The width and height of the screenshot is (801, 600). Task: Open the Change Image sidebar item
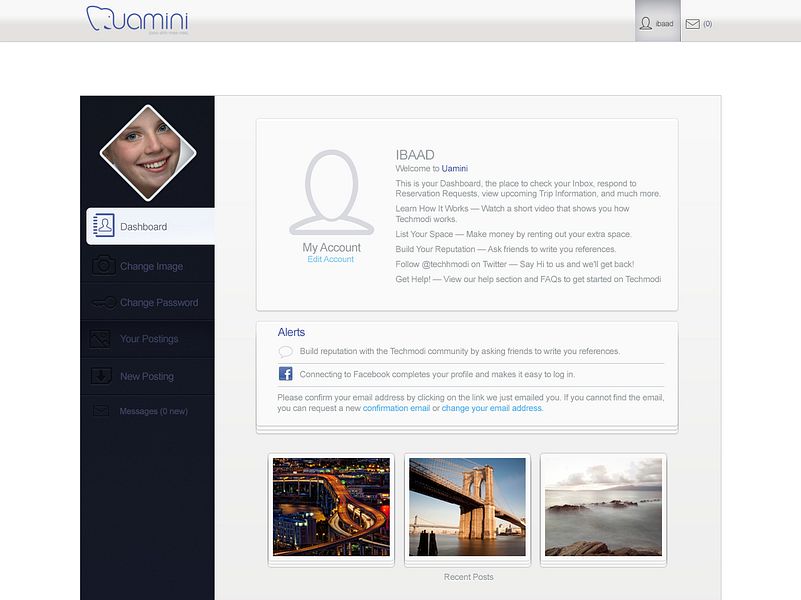coord(148,266)
